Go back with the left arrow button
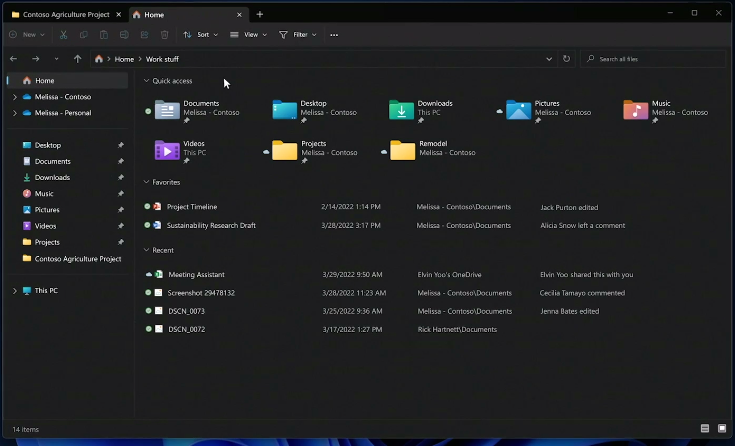735x446 pixels. (x=14, y=59)
